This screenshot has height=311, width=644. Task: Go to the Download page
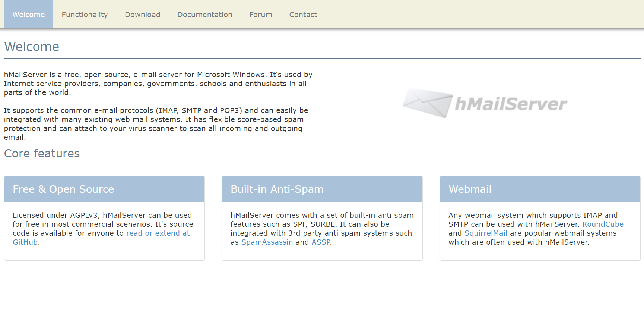pos(142,15)
